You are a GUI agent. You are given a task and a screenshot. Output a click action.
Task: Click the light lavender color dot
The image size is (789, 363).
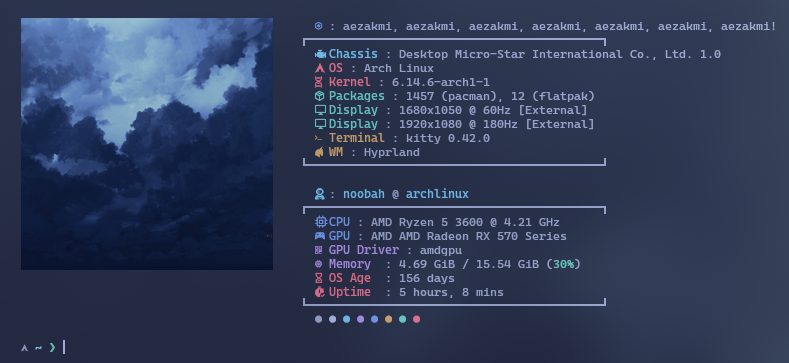click(x=333, y=319)
